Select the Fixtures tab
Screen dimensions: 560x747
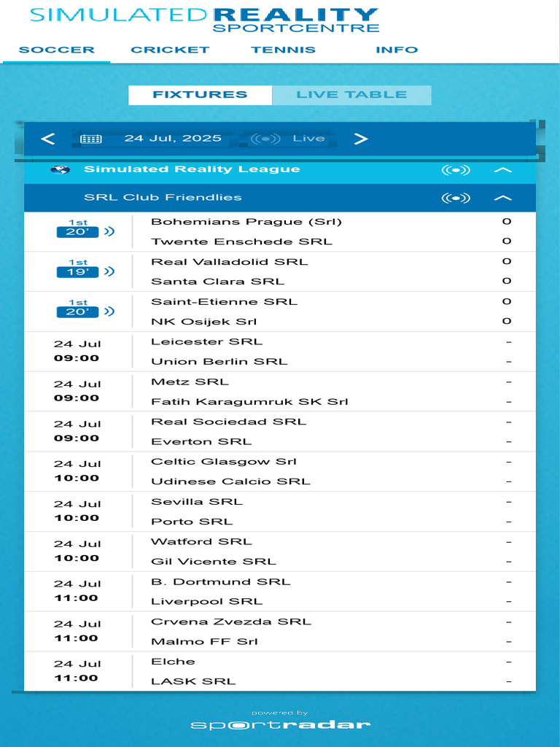pos(200,95)
